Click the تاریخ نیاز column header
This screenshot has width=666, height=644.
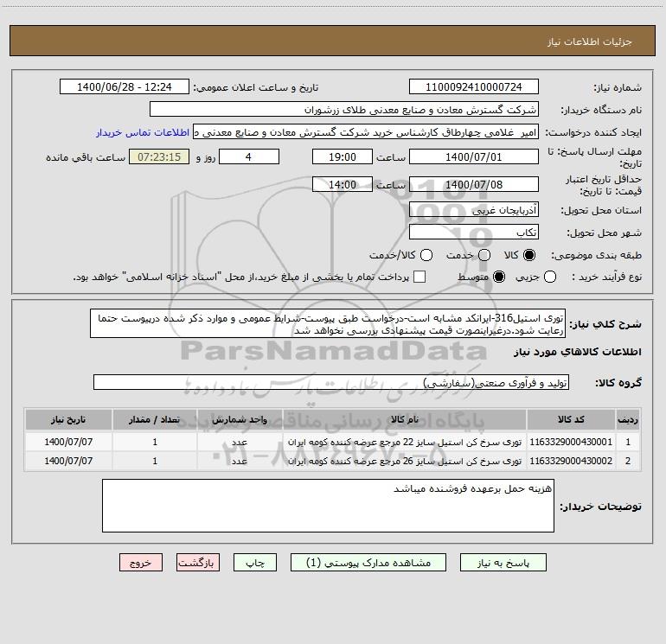[x=68, y=419]
